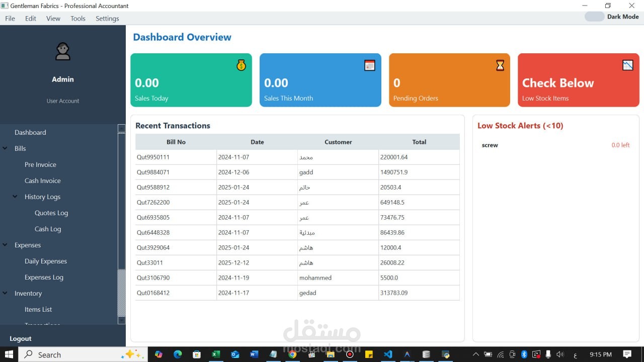Click the taskbar clock showing 9:15 PM
The height and width of the screenshot is (362, 644).
point(600,354)
